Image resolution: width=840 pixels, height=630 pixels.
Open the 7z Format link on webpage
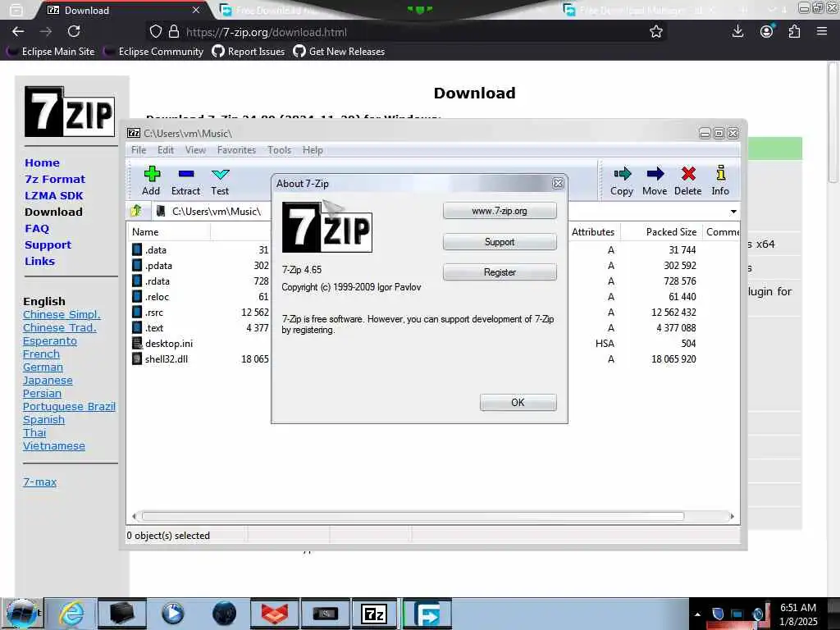point(55,180)
